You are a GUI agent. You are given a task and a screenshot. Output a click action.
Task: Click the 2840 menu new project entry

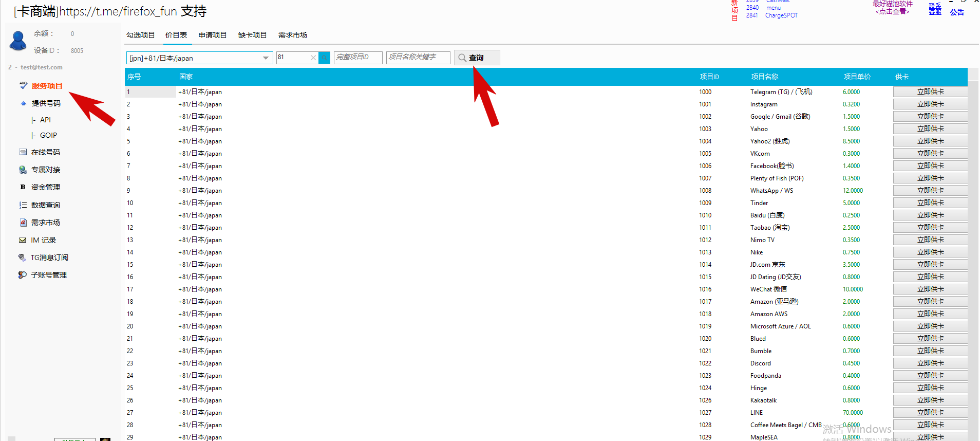pyautogui.click(x=763, y=8)
